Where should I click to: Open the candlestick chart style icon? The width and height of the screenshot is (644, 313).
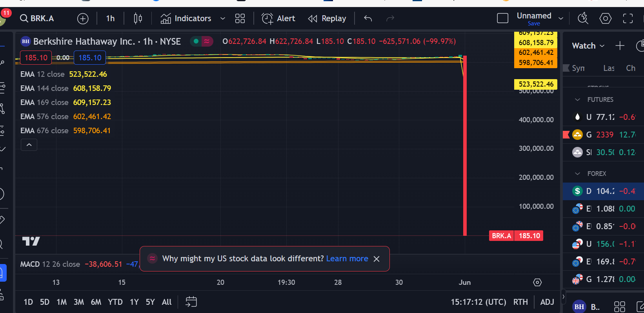(x=138, y=18)
